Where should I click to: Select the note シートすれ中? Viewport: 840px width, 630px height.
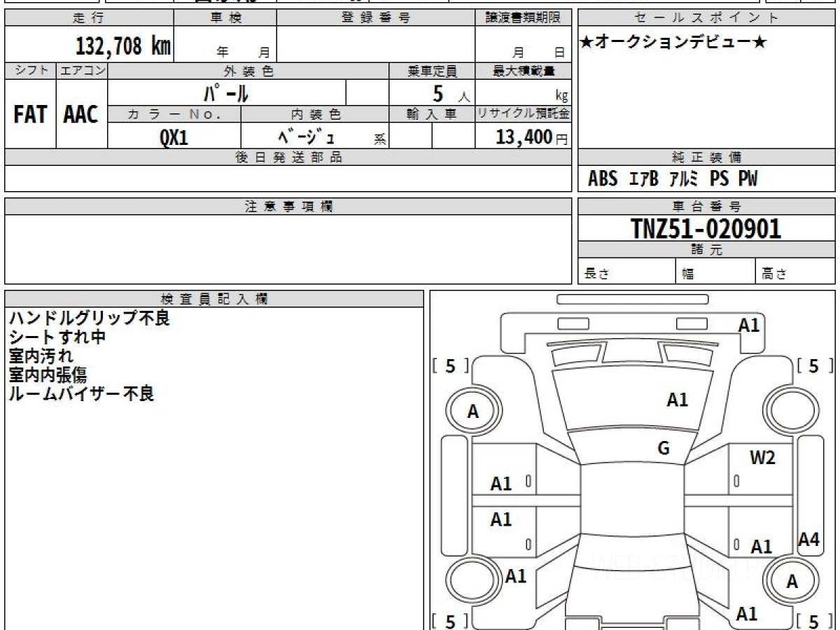pos(57,337)
